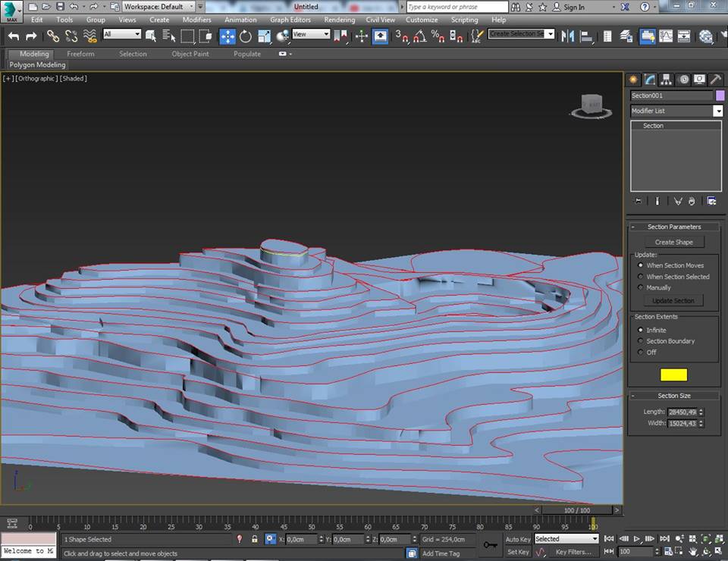
Task: Choose When Section Selected update option
Action: pos(641,277)
